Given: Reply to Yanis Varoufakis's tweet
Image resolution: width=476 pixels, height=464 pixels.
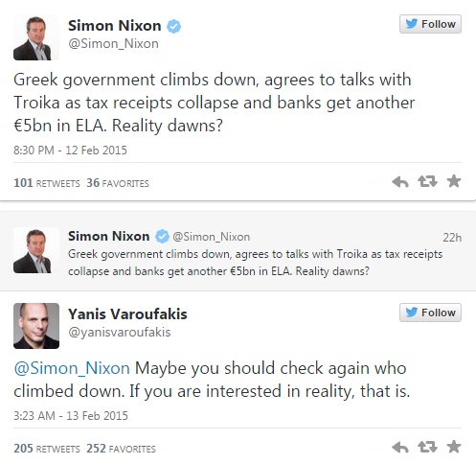Looking at the screenshot, I should coord(400,447).
